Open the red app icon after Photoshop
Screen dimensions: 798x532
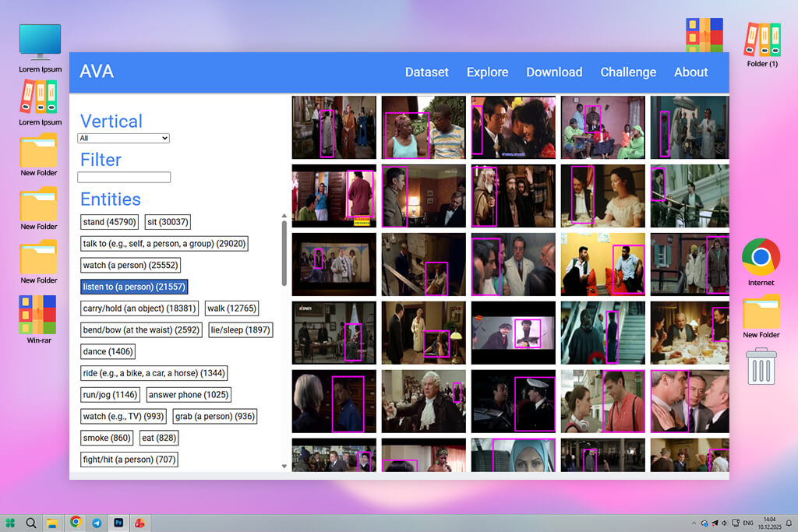[x=139, y=523]
